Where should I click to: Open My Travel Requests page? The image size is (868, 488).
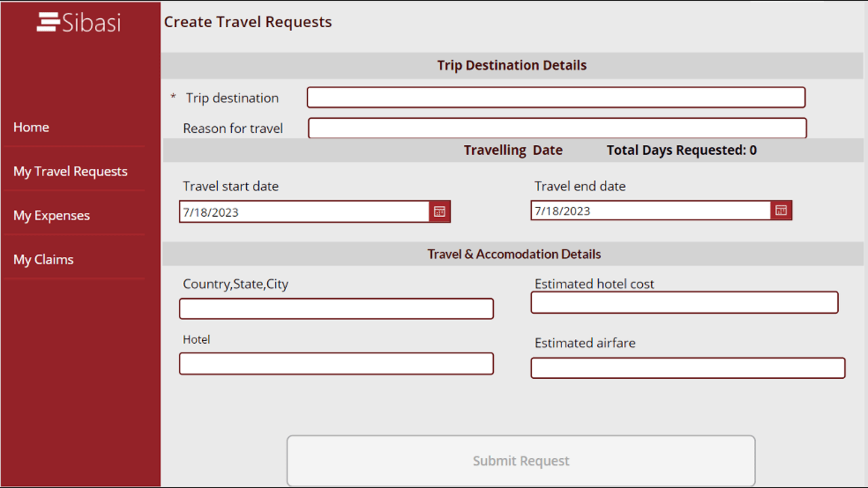click(71, 171)
